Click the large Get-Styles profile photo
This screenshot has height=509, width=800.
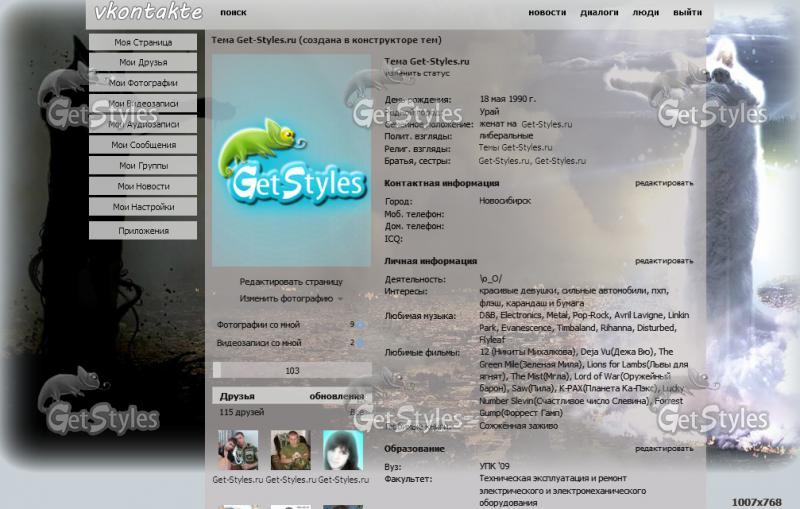tap(291, 160)
